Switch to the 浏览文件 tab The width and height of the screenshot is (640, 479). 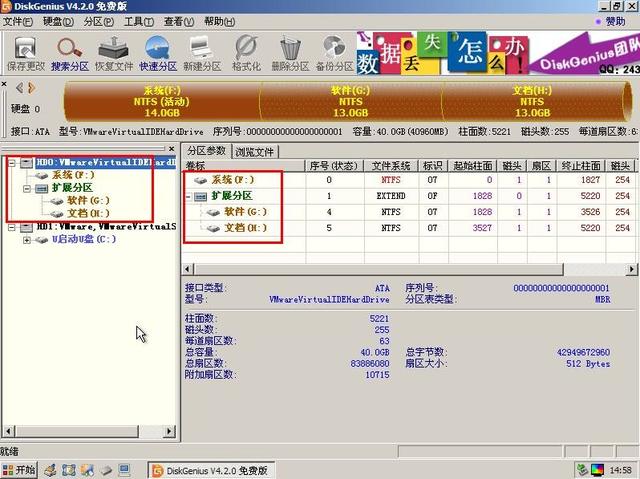(x=255, y=152)
